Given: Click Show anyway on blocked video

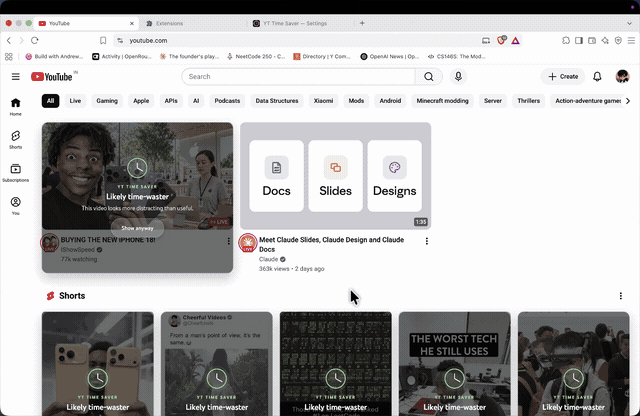Looking at the screenshot, I should pos(137,228).
